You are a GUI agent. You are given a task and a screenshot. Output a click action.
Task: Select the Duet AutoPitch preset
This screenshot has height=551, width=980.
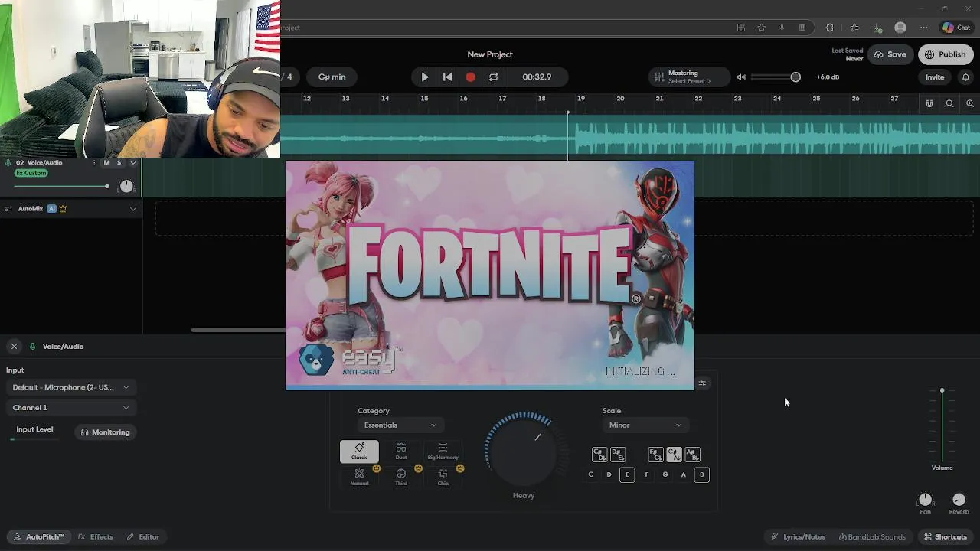coord(401,452)
